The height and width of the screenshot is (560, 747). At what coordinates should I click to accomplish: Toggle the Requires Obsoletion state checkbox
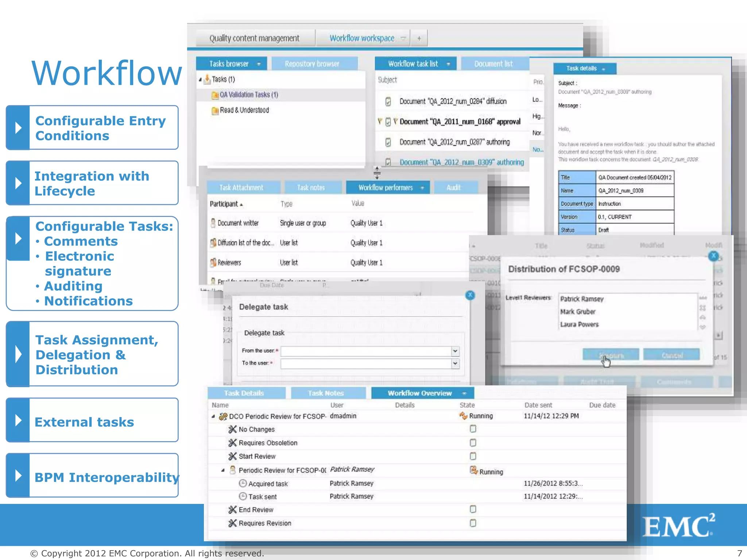[473, 443]
